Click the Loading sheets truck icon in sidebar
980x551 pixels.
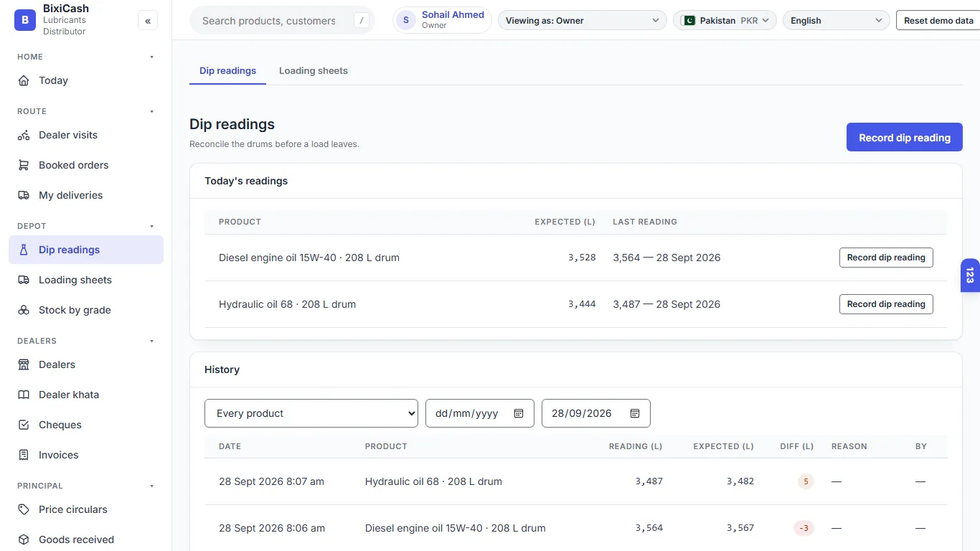click(x=24, y=280)
